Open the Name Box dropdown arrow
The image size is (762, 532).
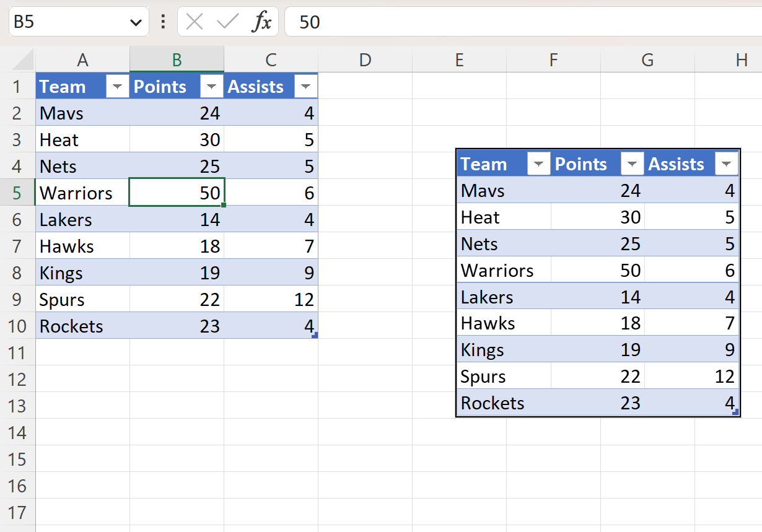(137, 22)
